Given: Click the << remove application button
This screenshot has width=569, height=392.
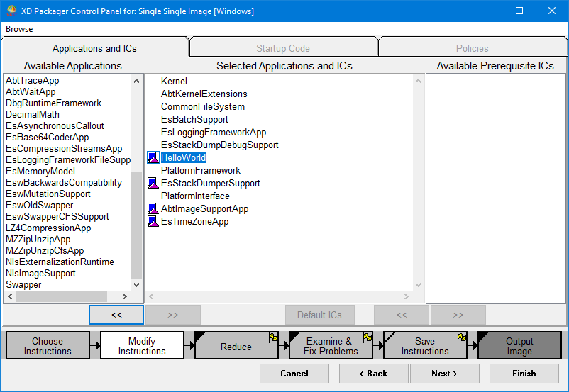Looking at the screenshot, I should [116, 315].
